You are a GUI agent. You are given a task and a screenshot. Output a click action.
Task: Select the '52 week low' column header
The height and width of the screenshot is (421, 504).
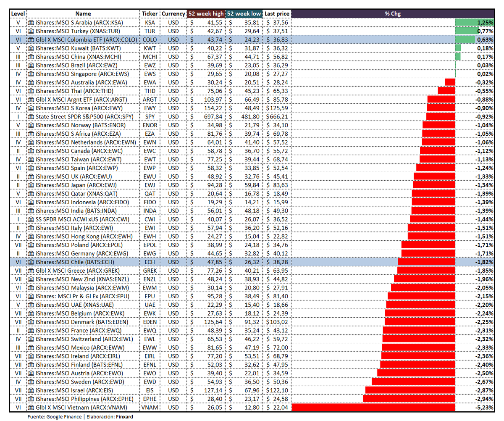coord(244,13)
